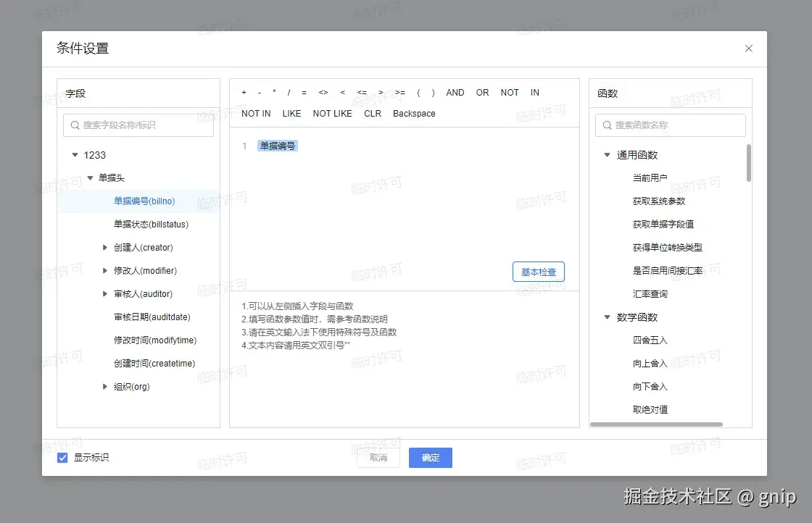Screen dimensions: 812x523
Task: Collapse the 1233 field tree node
Action: pos(75,154)
